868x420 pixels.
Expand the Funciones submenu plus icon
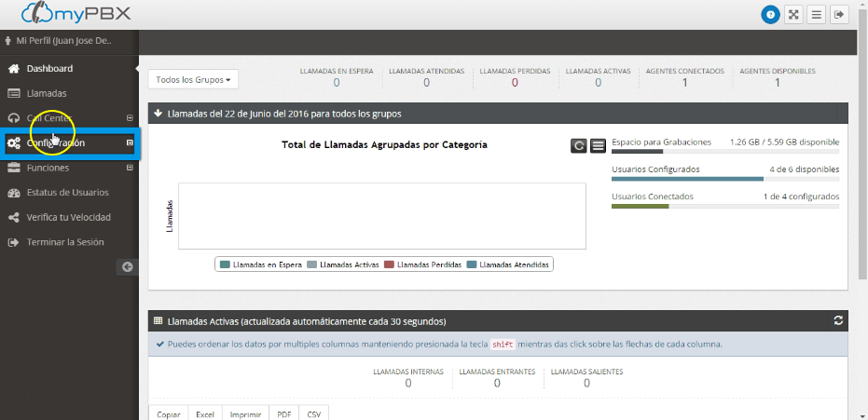point(130,168)
